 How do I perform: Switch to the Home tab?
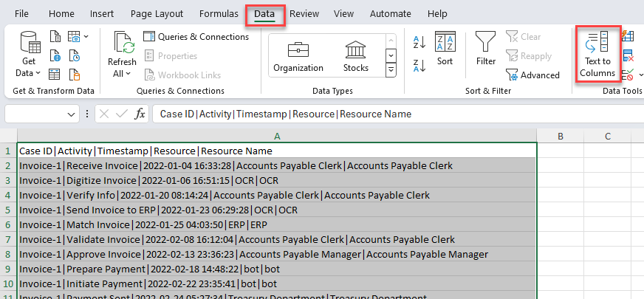click(x=61, y=13)
